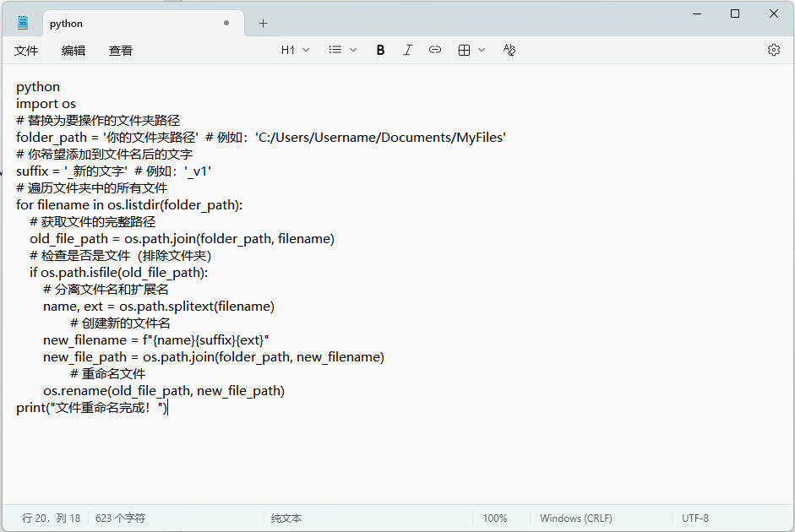Minimize the Notepad window
This screenshot has height=532, width=795.
point(697,14)
